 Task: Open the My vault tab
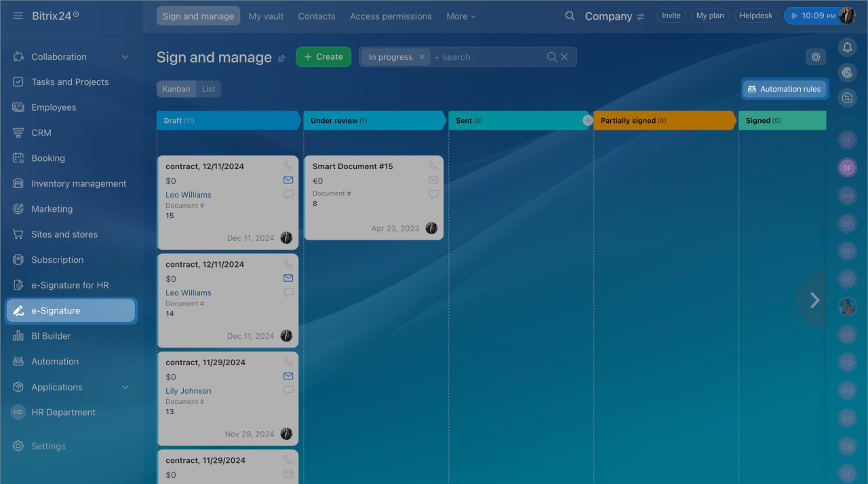[266, 16]
